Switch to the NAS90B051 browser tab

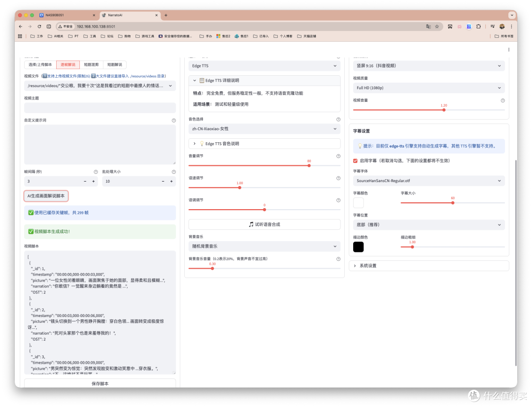click(x=67, y=15)
